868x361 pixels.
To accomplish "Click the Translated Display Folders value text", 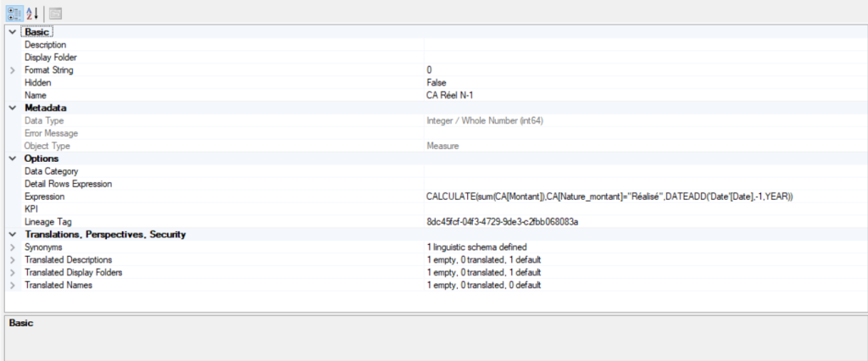I will click(483, 273).
